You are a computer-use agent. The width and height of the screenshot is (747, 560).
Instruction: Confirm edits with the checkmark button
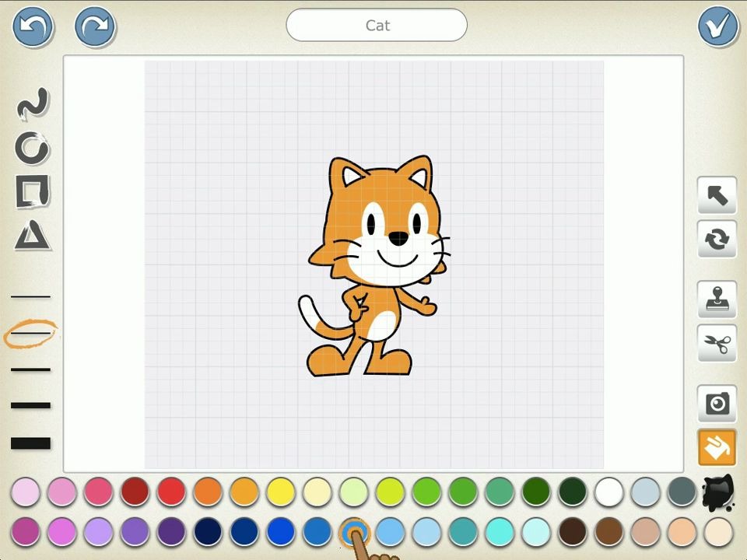coord(717,26)
